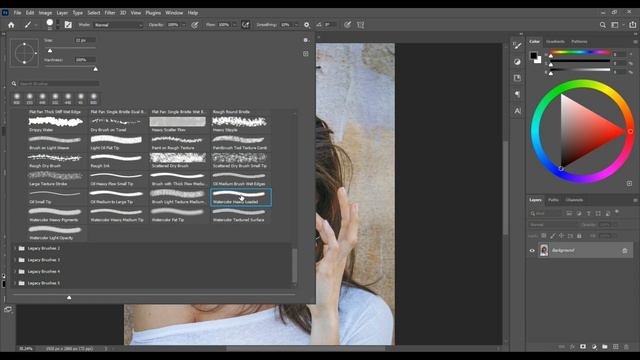This screenshot has width=640, height=360.
Task: Select Watercolor Light Opacity brush
Action: 56,233
